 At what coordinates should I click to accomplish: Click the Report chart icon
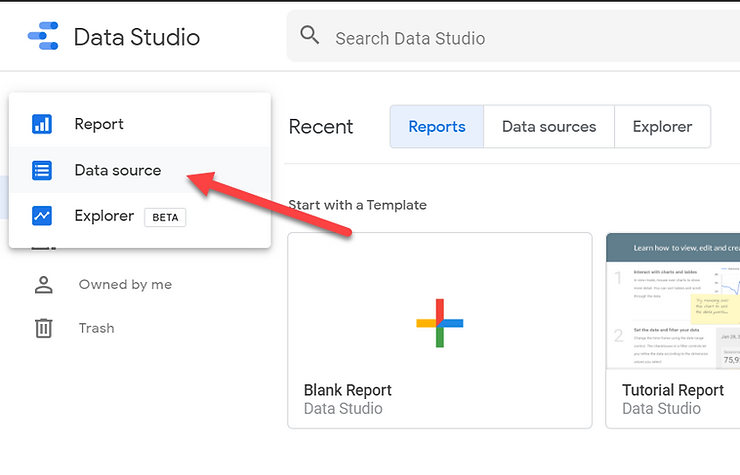tap(42, 124)
